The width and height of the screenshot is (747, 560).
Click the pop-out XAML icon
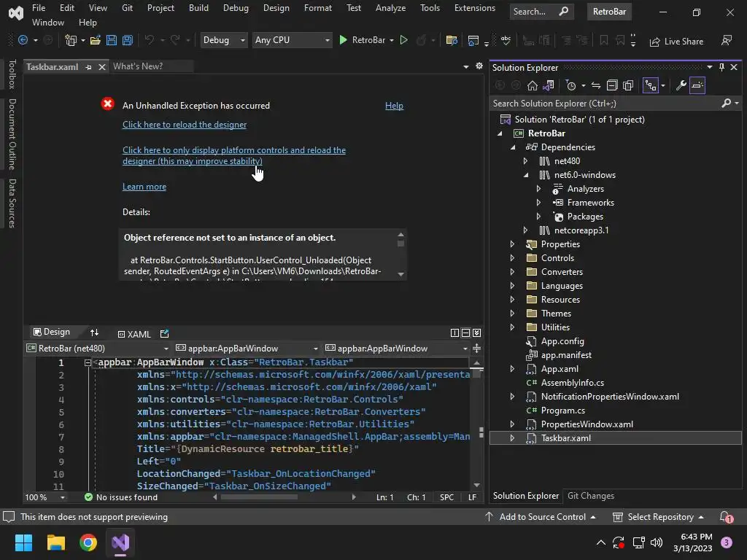click(x=164, y=334)
